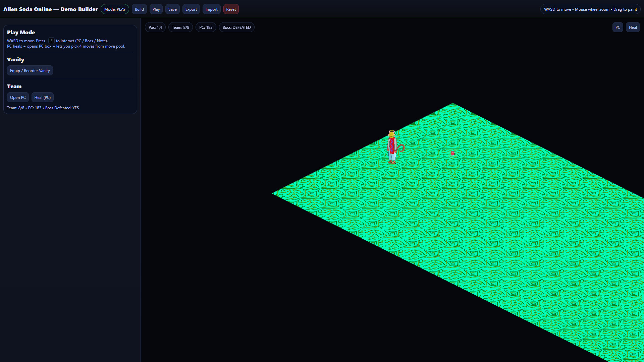Viewport: 644px width, 362px height.
Task: Reset the builder to defaults
Action: pyautogui.click(x=231, y=9)
